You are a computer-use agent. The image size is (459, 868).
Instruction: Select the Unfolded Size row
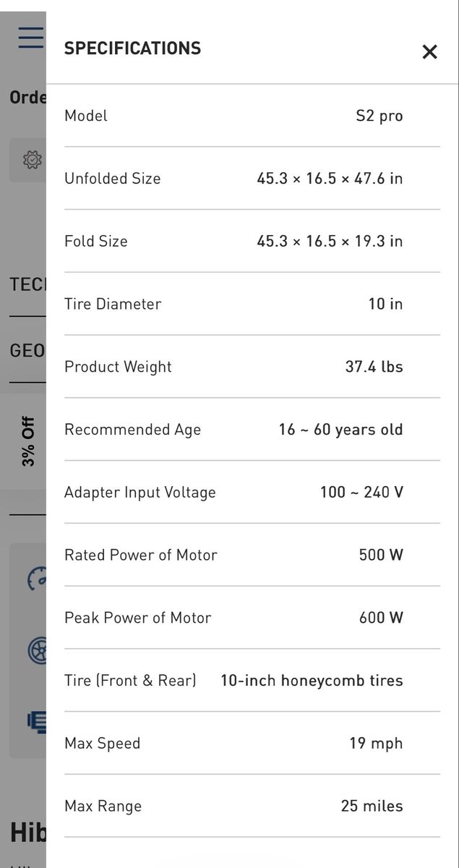click(252, 179)
